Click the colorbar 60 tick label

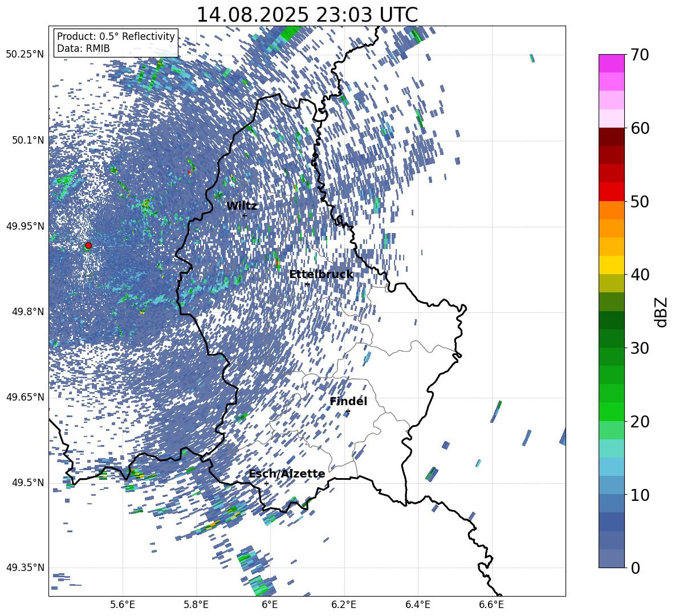(x=640, y=128)
